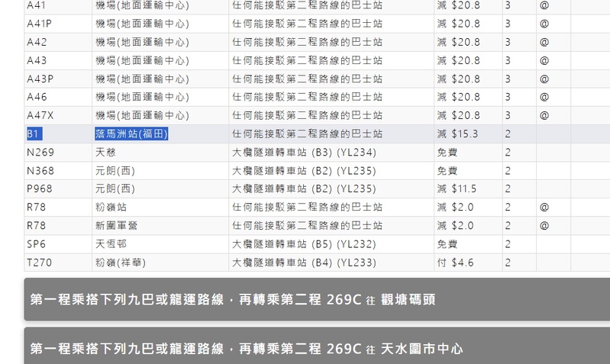610x364 pixels.
Task: Click the @ symbol in the A41P row
Action: [544, 24]
